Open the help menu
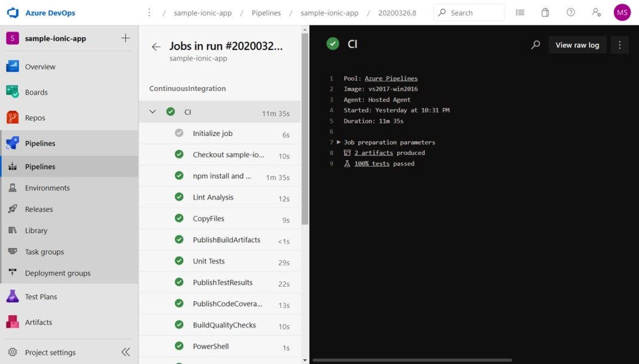Screen dimensions: 639x364 click(x=570, y=12)
